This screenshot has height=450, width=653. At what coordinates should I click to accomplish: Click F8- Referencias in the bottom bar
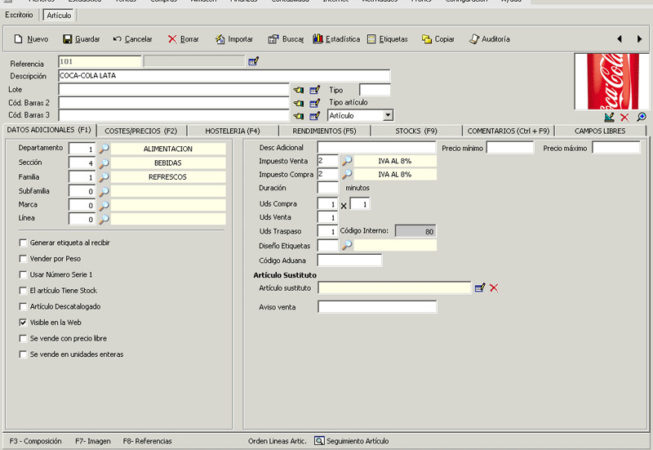(x=147, y=441)
